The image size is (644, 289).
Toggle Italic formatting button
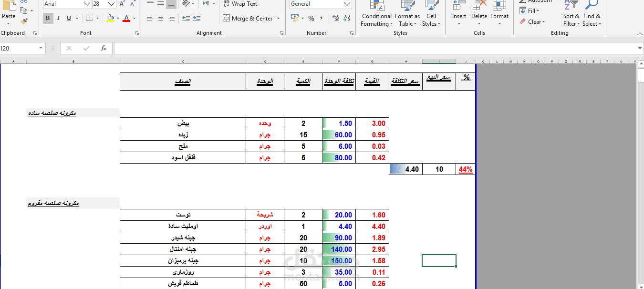coord(58,19)
